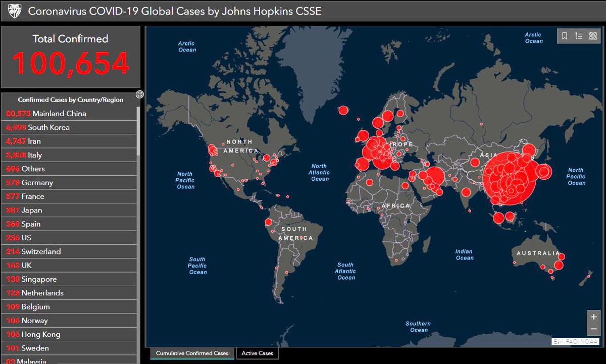Show the map legend list icon
Screen dimensions: 606x364
coord(579,36)
